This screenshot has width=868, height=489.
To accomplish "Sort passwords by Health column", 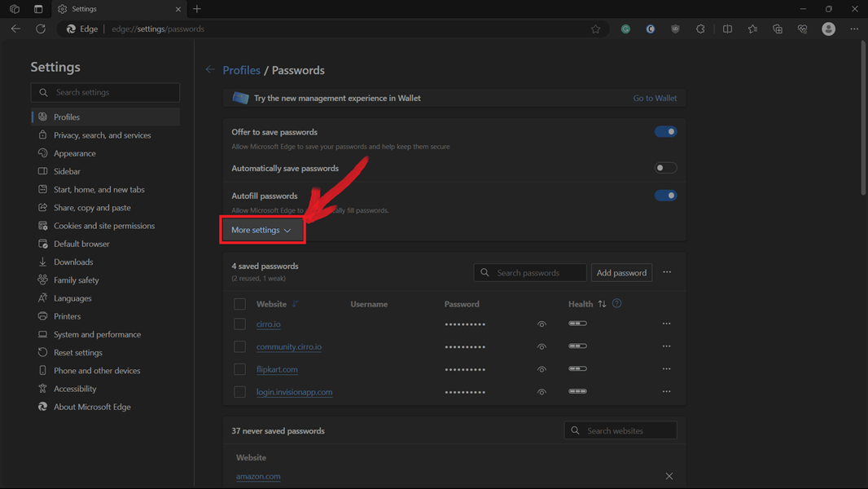I will (x=602, y=304).
